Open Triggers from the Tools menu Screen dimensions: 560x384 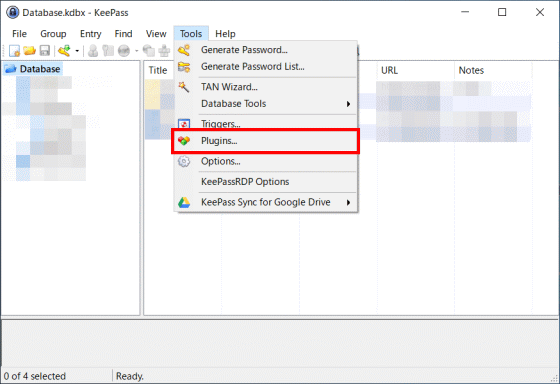pyautogui.click(x=266, y=124)
